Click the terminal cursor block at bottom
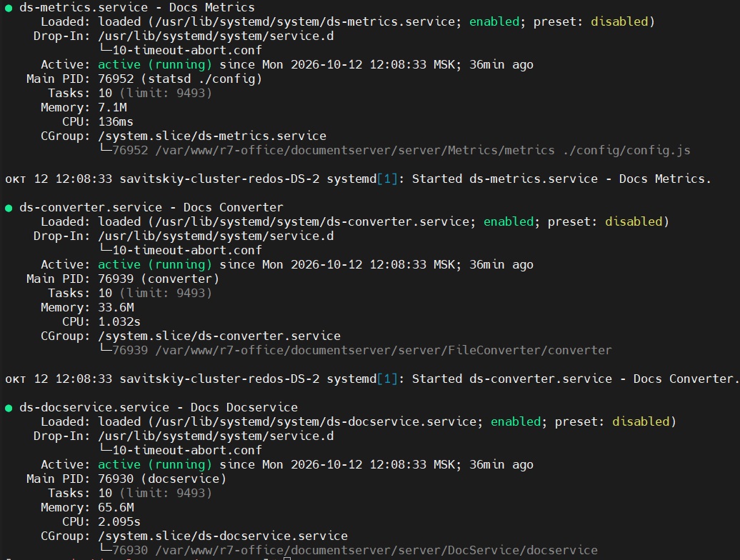 [x=287, y=558]
